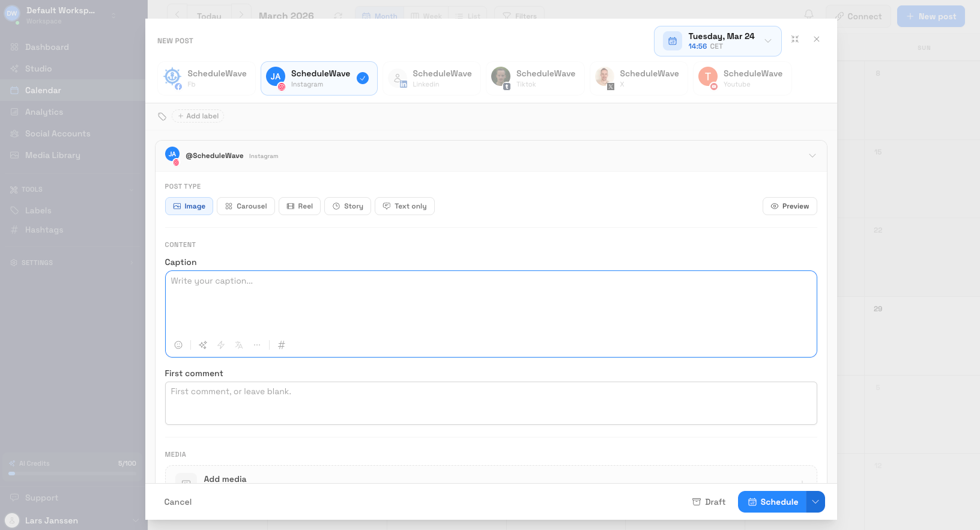
Task: Switch post type to Carousel
Action: click(x=246, y=206)
